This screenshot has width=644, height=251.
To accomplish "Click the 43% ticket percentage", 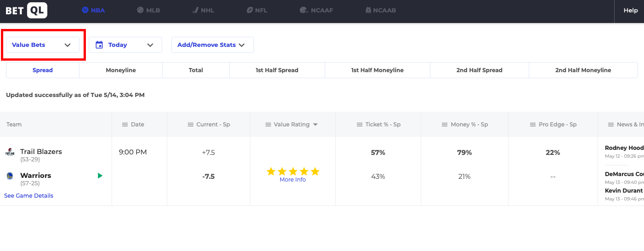I will 378,177.
